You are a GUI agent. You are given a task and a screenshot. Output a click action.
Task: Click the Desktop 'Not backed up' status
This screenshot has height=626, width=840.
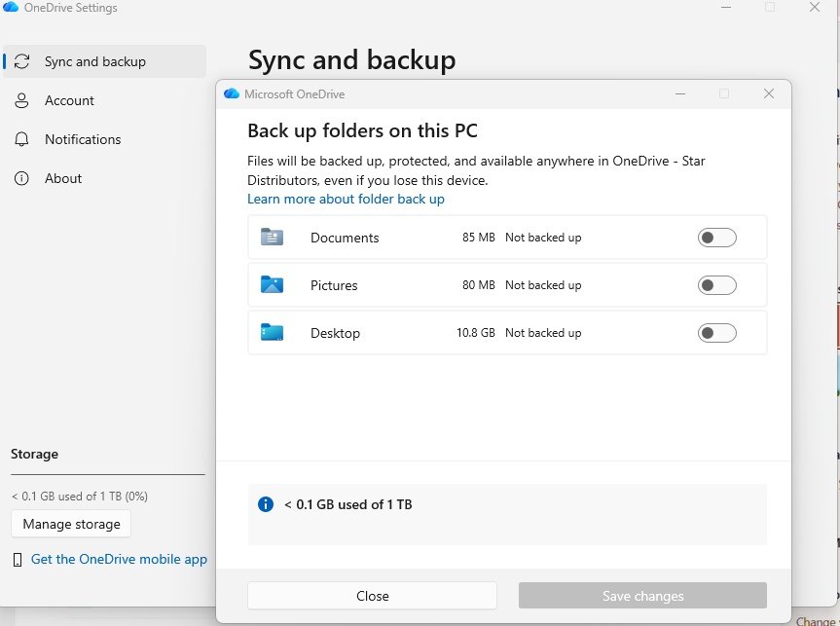coord(543,333)
